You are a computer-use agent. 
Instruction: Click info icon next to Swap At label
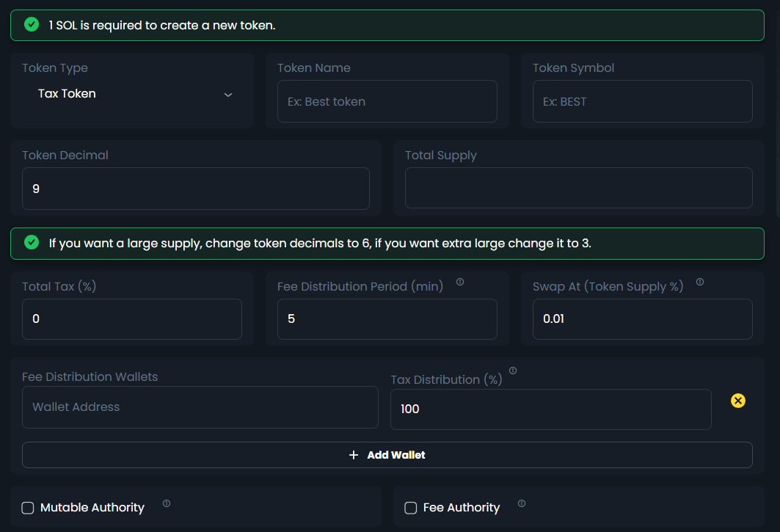coord(700,282)
